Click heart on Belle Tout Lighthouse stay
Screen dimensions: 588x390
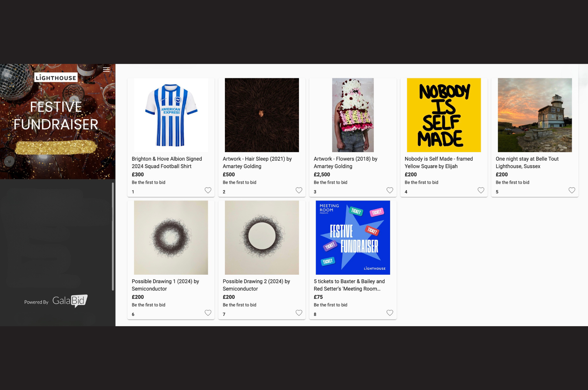coord(572,190)
